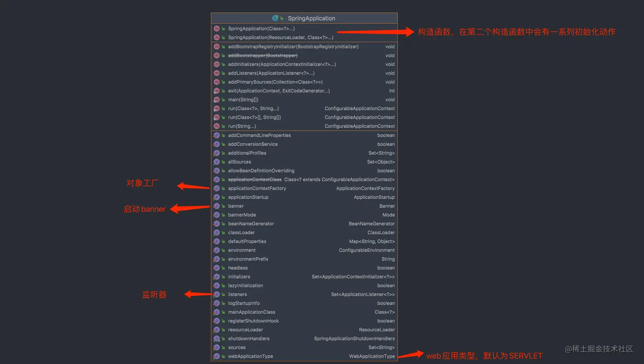
Task: Select the lazyInitialization property
Action: (x=304, y=286)
